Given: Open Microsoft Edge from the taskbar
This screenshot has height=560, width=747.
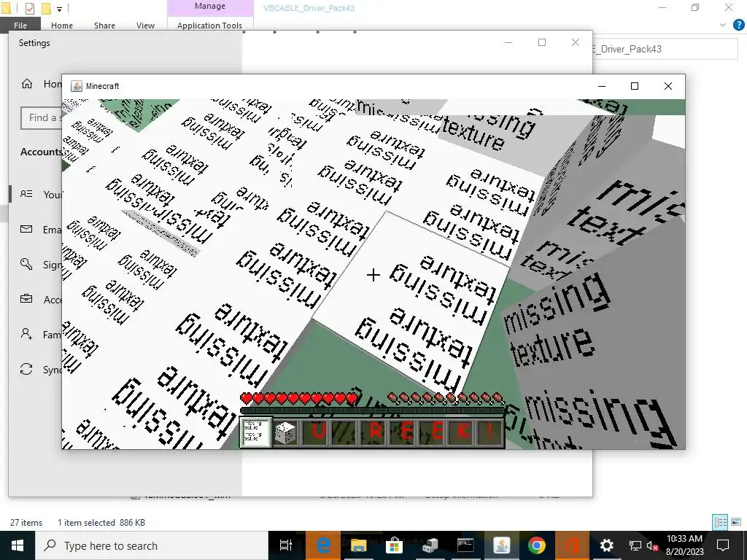Looking at the screenshot, I should coord(323,545).
